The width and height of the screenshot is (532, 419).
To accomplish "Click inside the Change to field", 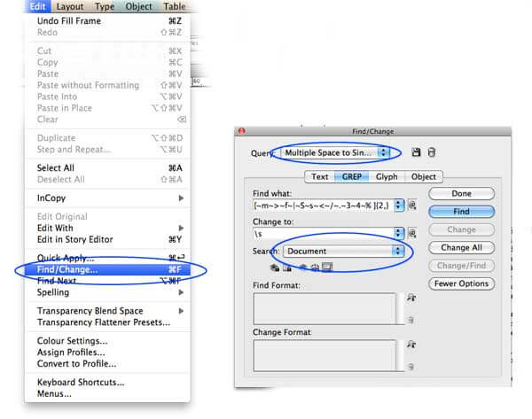I will (324, 233).
